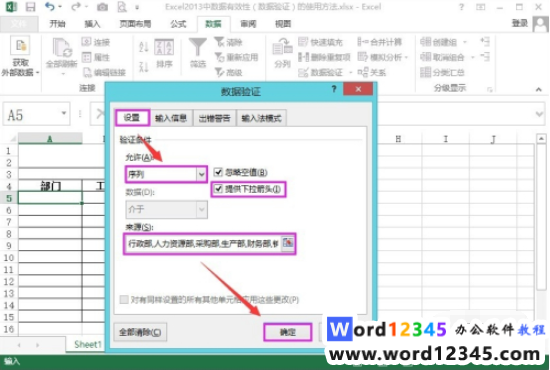550x370 pixels.
Task: Toggle the in-cell dropdown arrow checkbox
Action: pos(218,189)
